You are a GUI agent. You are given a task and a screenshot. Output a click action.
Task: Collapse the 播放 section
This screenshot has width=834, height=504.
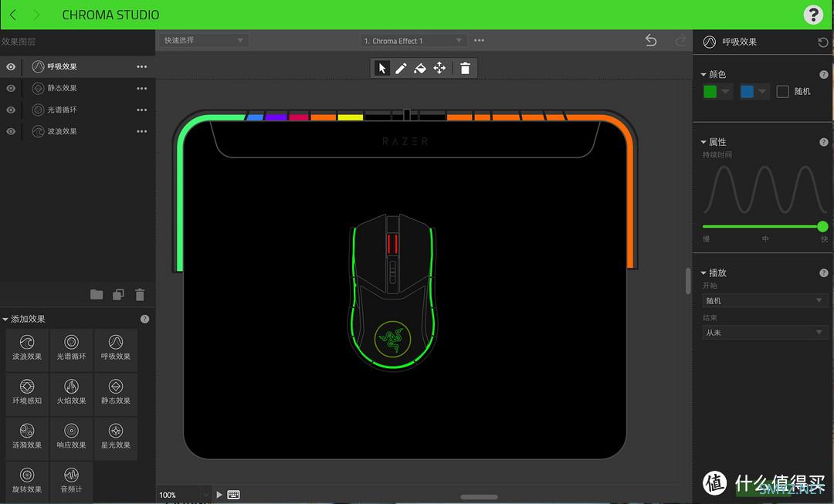(x=703, y=272)
